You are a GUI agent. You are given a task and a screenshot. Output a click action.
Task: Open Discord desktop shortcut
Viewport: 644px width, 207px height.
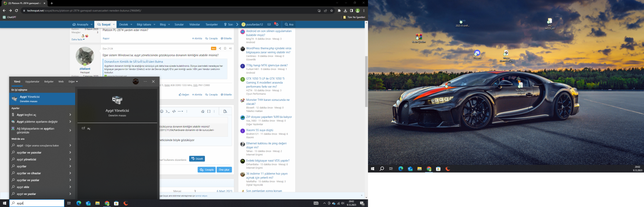pos(477,54)
